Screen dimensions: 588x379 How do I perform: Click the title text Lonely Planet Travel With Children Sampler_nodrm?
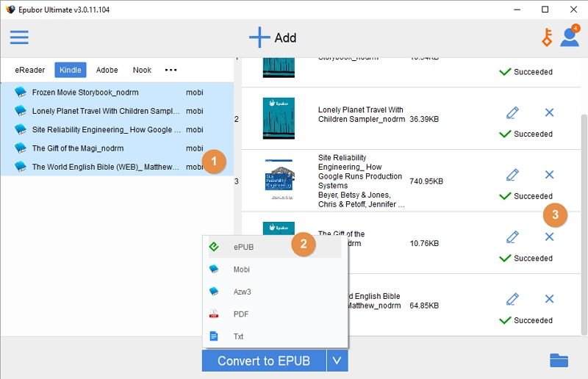click(x=362, y=115)
